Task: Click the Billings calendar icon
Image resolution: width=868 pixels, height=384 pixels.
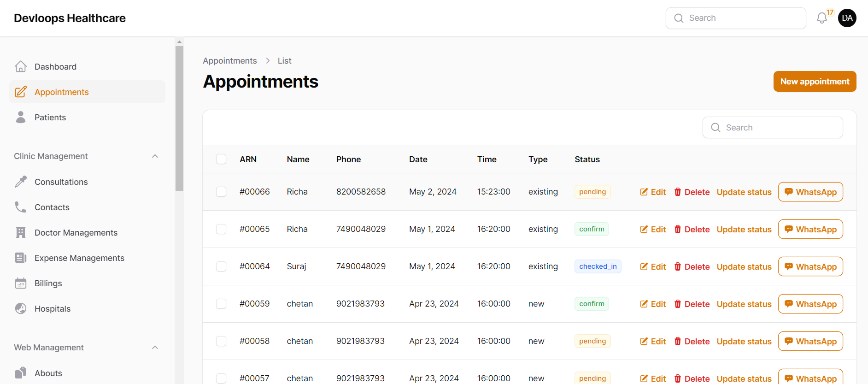Action: (x=21, y=284)
